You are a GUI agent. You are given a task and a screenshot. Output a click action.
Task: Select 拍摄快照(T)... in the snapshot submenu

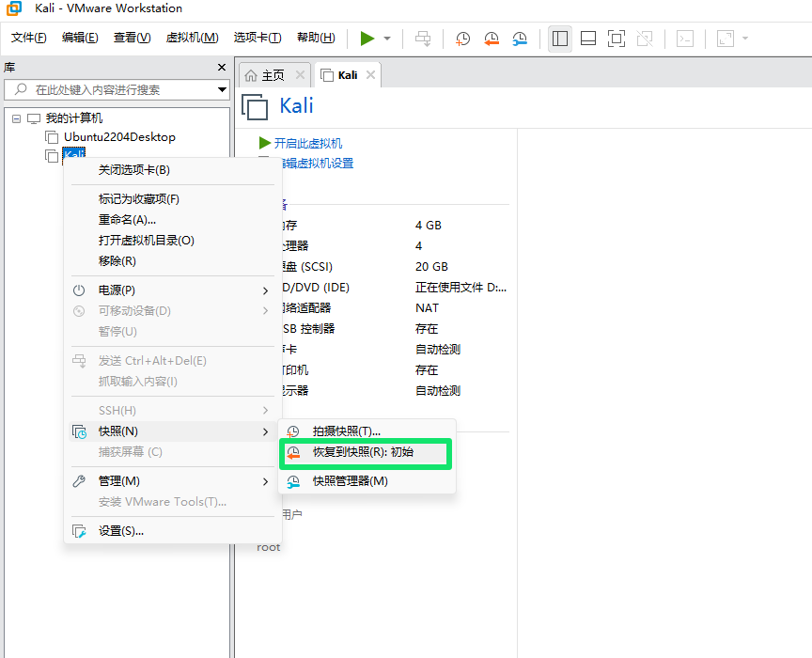[346, 431]
